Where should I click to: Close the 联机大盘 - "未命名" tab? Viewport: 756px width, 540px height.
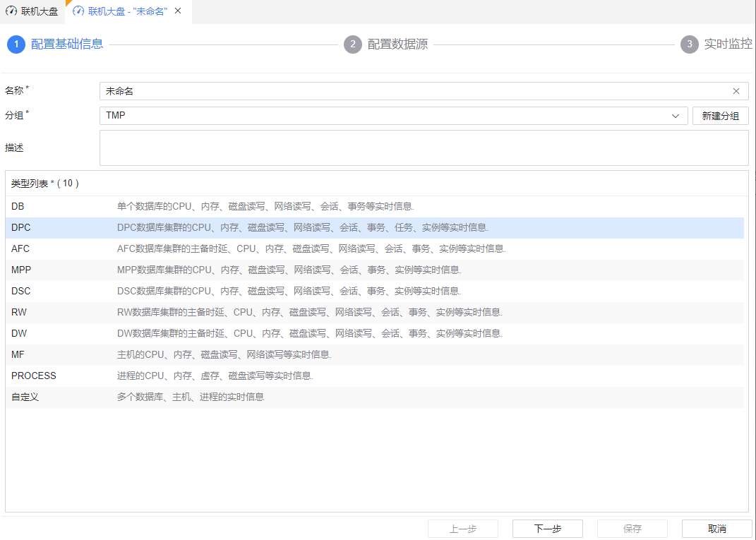click(x=178, y=11)
